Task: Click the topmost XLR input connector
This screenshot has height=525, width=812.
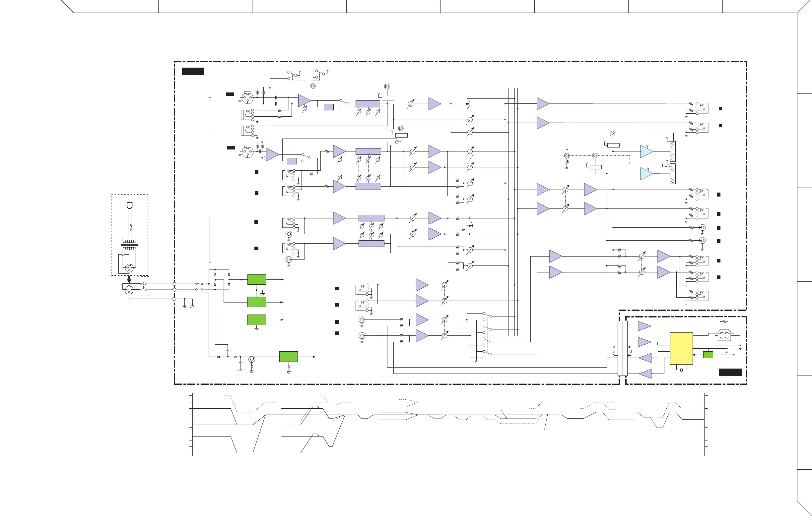Action: click(247, 97)
